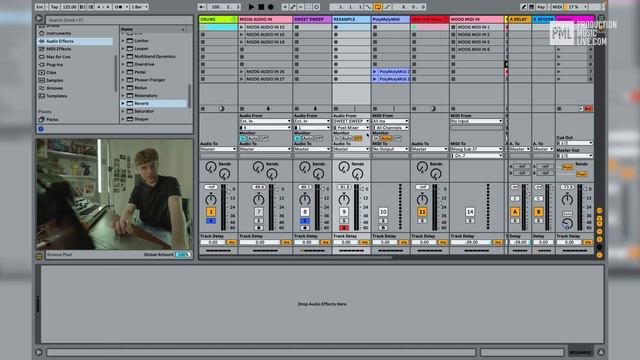Open the Cue Out dropdown
The height and width of the screenshot is (360, 640).
pyautogui.click(x=574, y=143)
